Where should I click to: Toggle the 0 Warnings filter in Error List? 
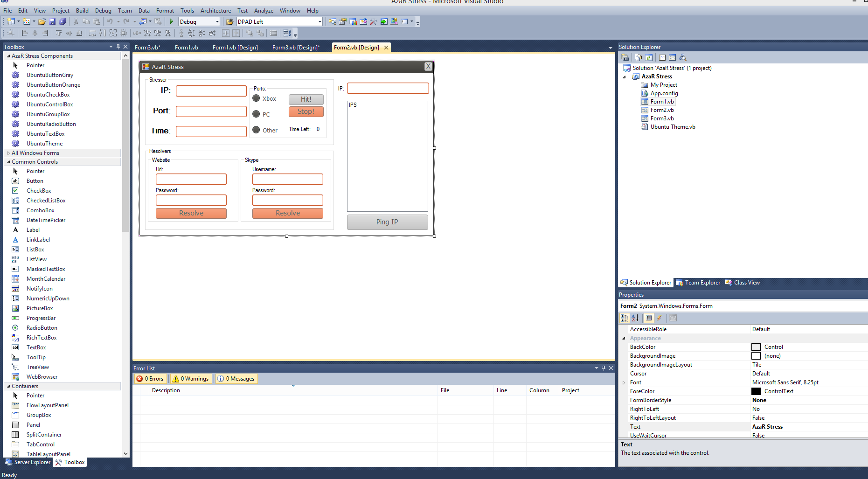pyautogui.click(x=191, y=379)
